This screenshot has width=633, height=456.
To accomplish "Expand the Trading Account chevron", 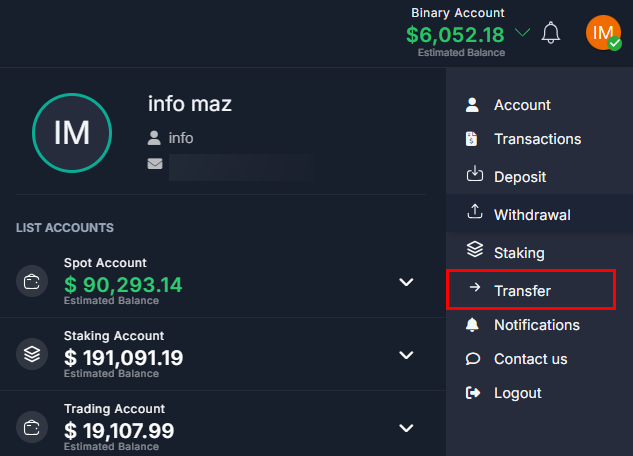I will click(x=406, y=428).
